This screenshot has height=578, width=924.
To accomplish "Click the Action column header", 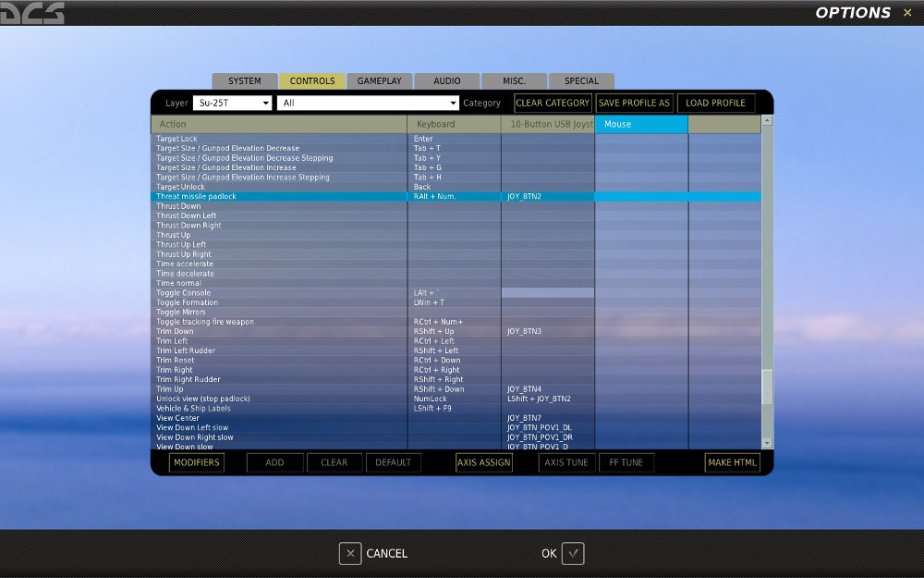I will pos(279,124).
